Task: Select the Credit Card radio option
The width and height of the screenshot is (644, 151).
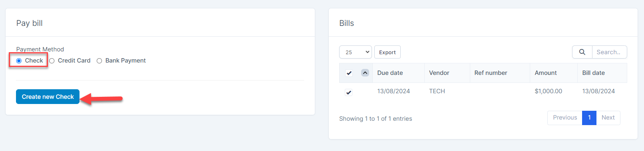Action: [52, 61]
